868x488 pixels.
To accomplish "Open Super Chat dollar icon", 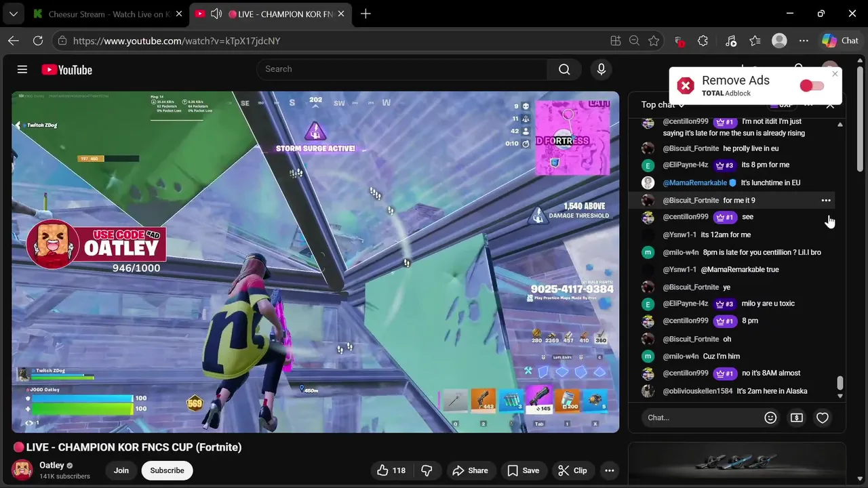I will pyautogui.click(x=796, y=418).
